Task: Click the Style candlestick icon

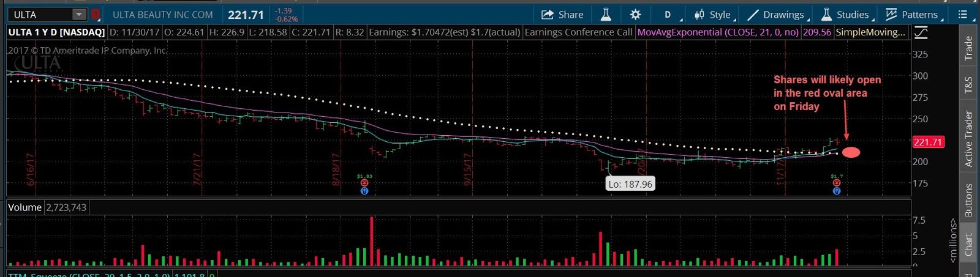Action: click(x=699, y=15)
